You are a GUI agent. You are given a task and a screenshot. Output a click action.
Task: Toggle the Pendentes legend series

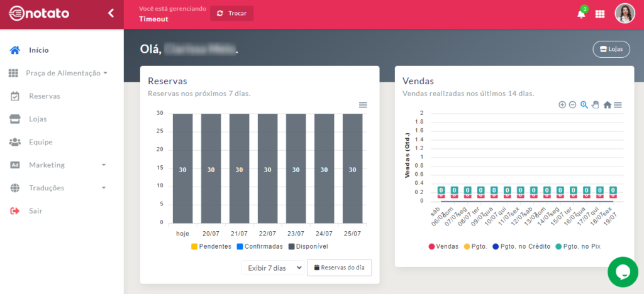point(211,246)
